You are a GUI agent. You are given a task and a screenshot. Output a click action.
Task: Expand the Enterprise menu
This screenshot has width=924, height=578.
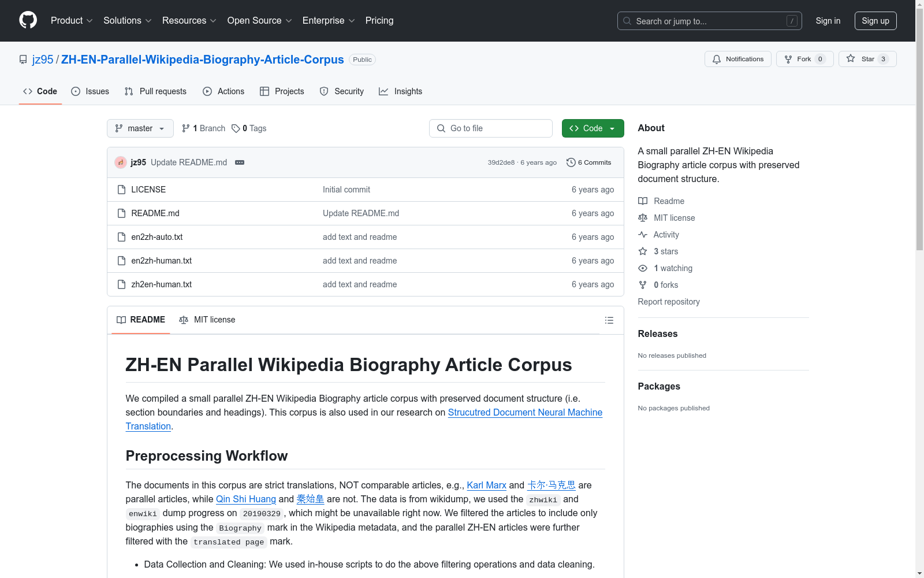(x=329, y=21)
